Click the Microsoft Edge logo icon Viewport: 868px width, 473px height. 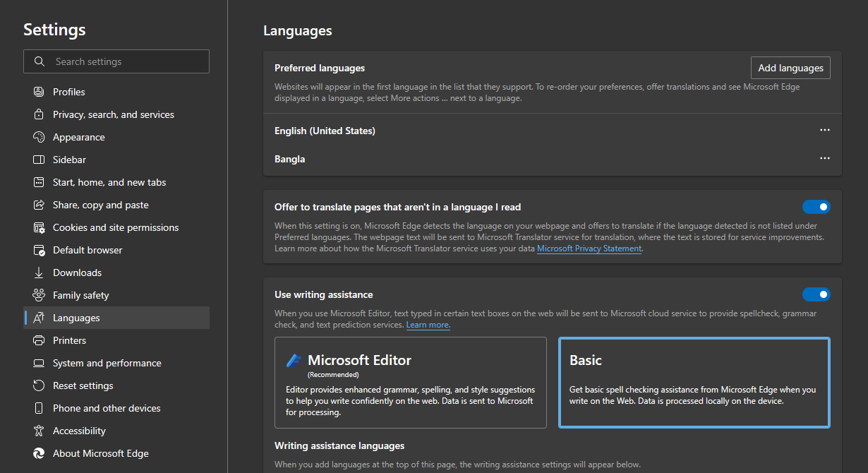point(39,453)
